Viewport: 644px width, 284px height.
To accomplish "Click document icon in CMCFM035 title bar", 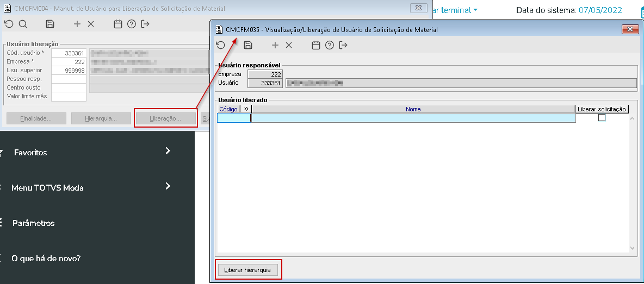I will 219,29.
